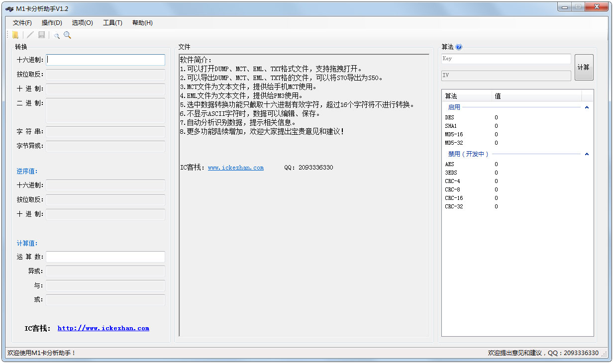
Task: Click the small zoom-out magnifier icon
Action: [57, 35]
